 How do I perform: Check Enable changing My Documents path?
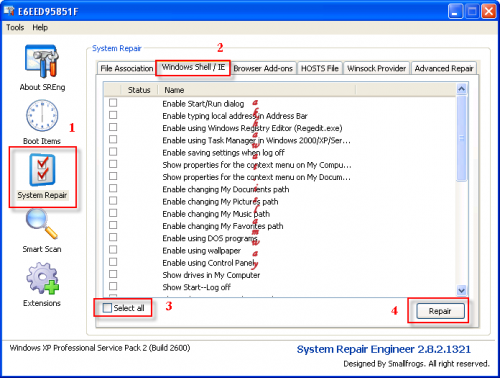pyautogui.click(x=113, y=188)
